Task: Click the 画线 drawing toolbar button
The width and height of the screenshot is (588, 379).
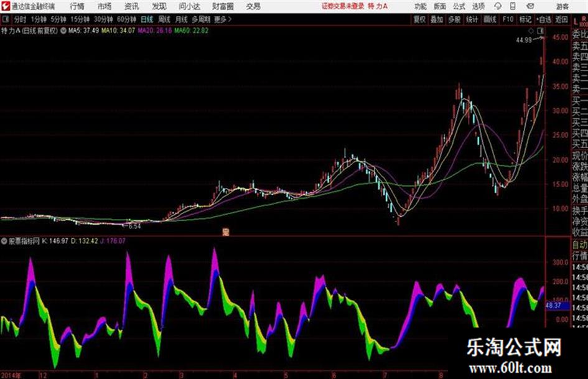Action: [490, 19]
